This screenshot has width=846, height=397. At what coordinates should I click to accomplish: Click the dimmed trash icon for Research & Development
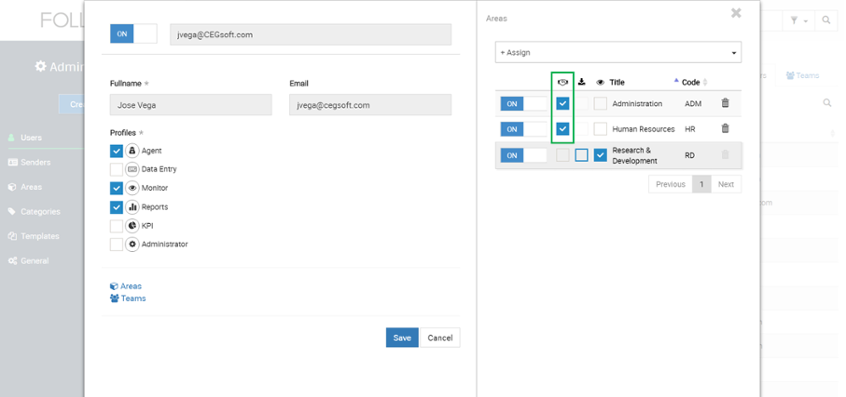725,155
